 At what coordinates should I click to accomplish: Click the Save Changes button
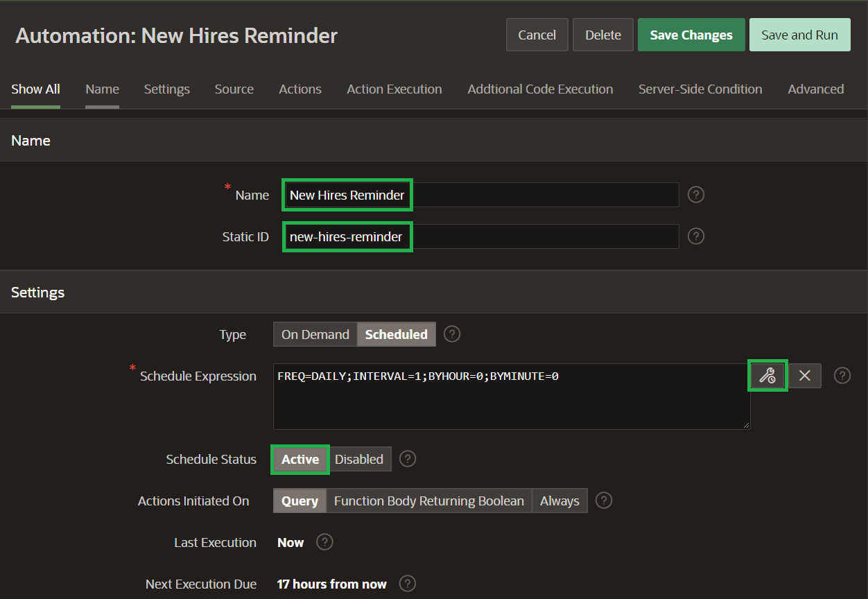(x=691, y=35)
